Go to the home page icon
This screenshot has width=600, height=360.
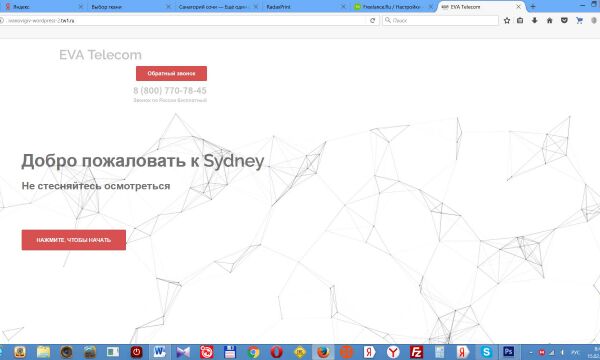pos(549,21)
